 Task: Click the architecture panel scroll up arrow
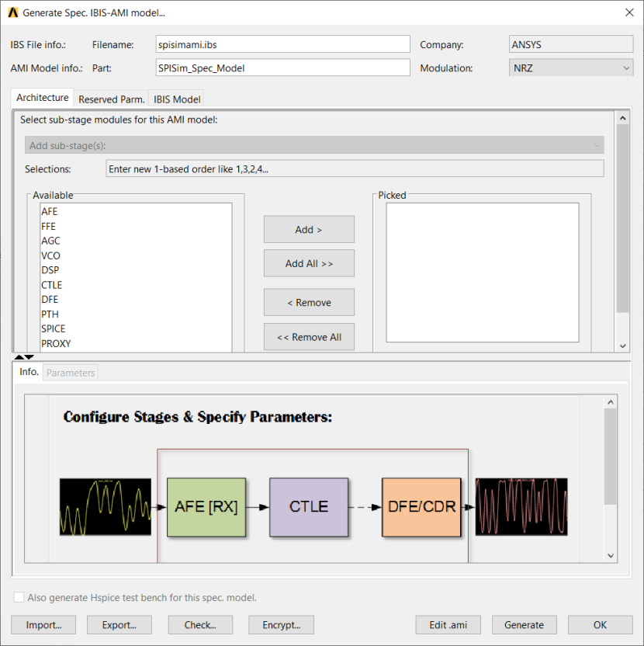point(622,118)
